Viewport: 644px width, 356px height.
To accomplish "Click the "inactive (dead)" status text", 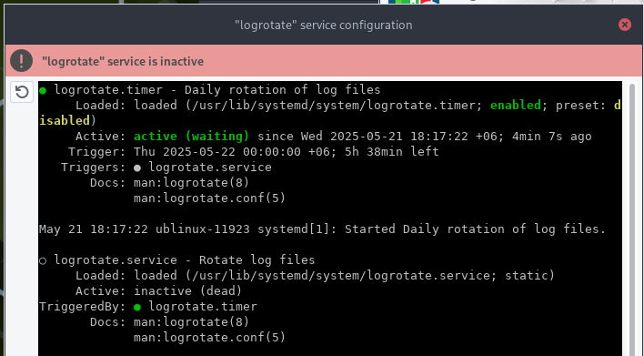I will [187, 291].
